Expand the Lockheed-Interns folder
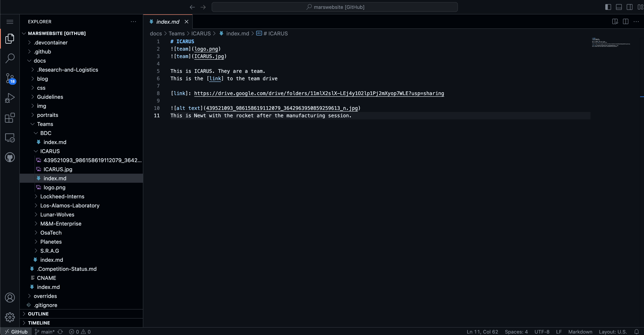644x335 pixels. (x=81, y=196)
